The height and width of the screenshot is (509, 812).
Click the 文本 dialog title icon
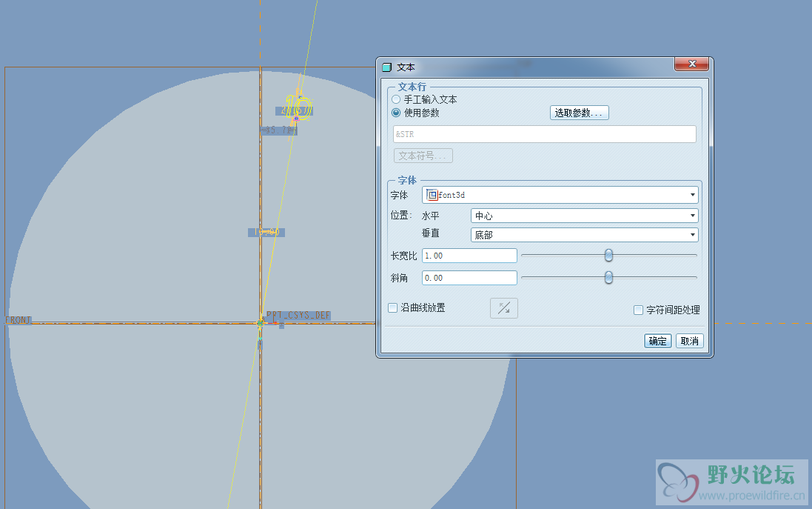[386, 67]
